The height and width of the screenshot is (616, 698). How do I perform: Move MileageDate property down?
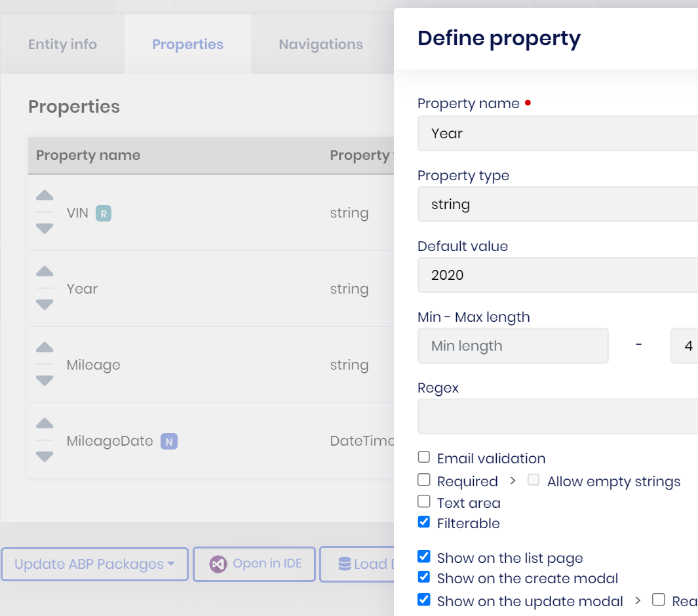(45, 456)
